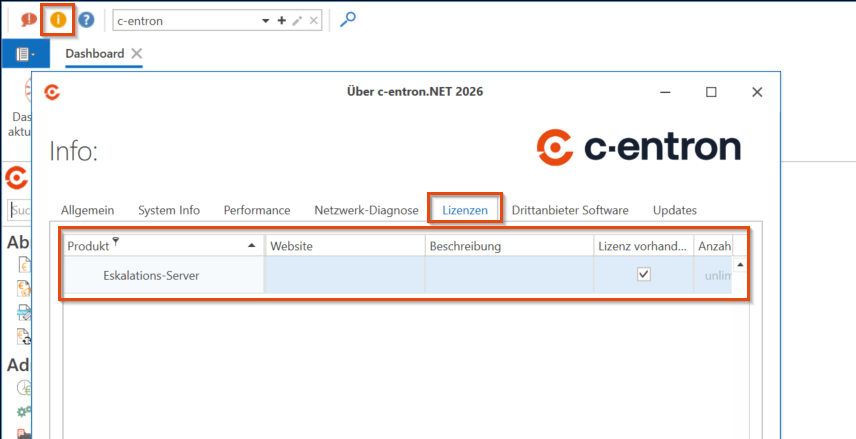
Task: Open the c-entron combo box dropdown arrow
Action: pyautogui.click(x=265, y=21)
